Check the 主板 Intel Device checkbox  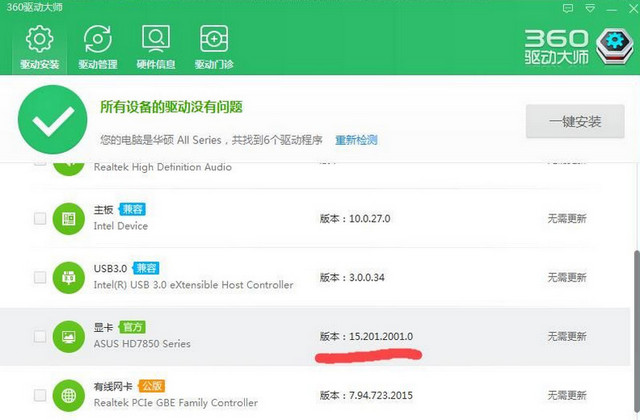point(40,218)
